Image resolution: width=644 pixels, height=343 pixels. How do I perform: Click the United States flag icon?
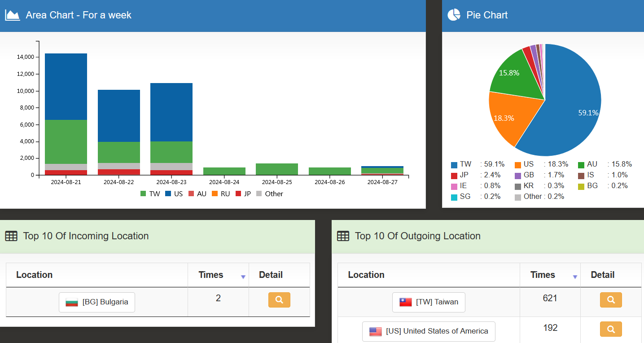click(376, 331)
